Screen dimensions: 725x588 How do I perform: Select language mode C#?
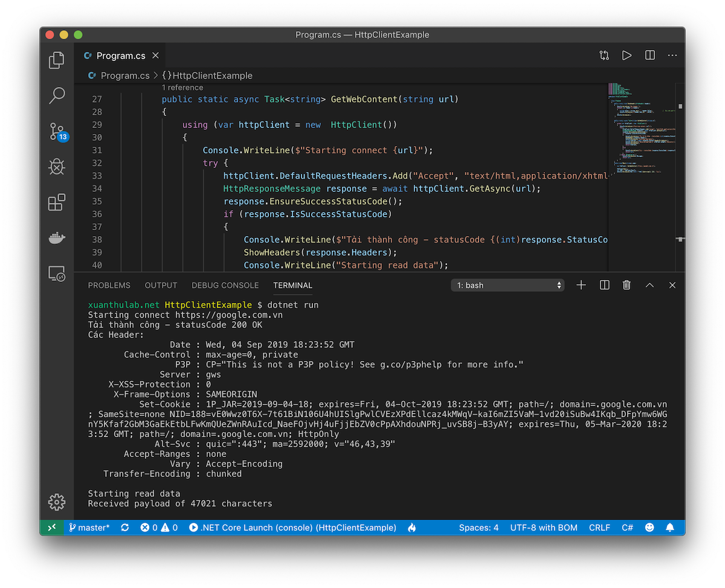click(x=628, y=527)
